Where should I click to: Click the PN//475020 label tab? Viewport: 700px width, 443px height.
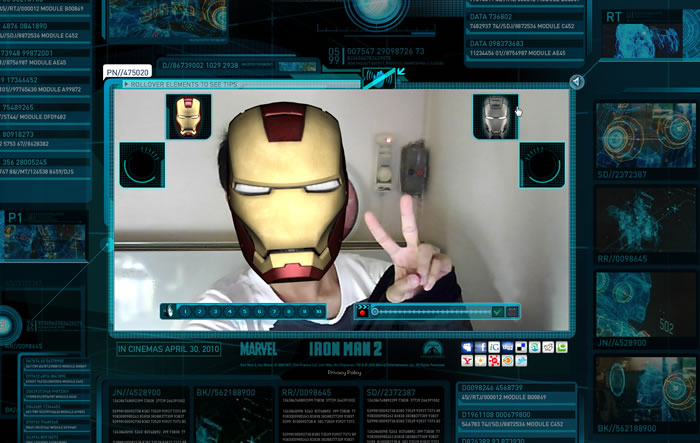[127, 72]
